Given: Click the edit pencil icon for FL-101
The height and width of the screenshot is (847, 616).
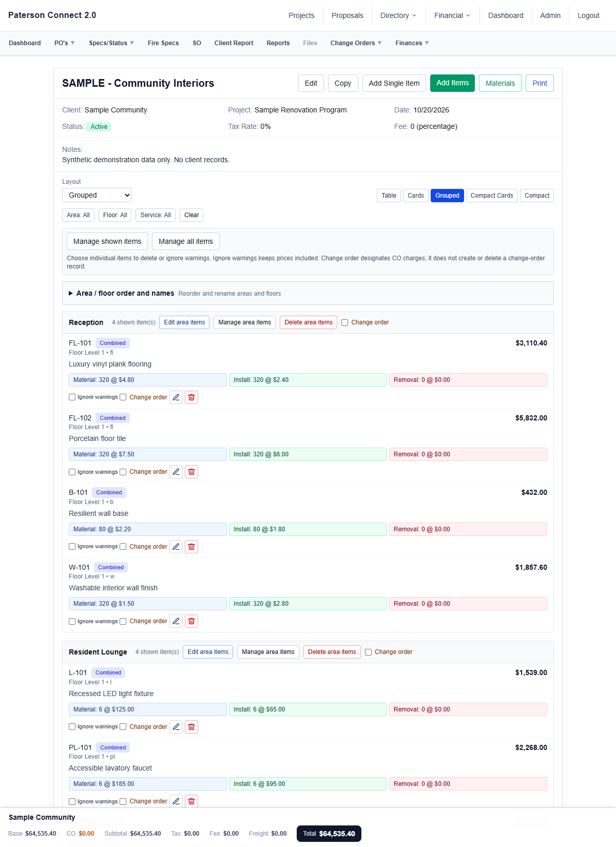Looking at the screenshot, I should click(x=176, y=397).
